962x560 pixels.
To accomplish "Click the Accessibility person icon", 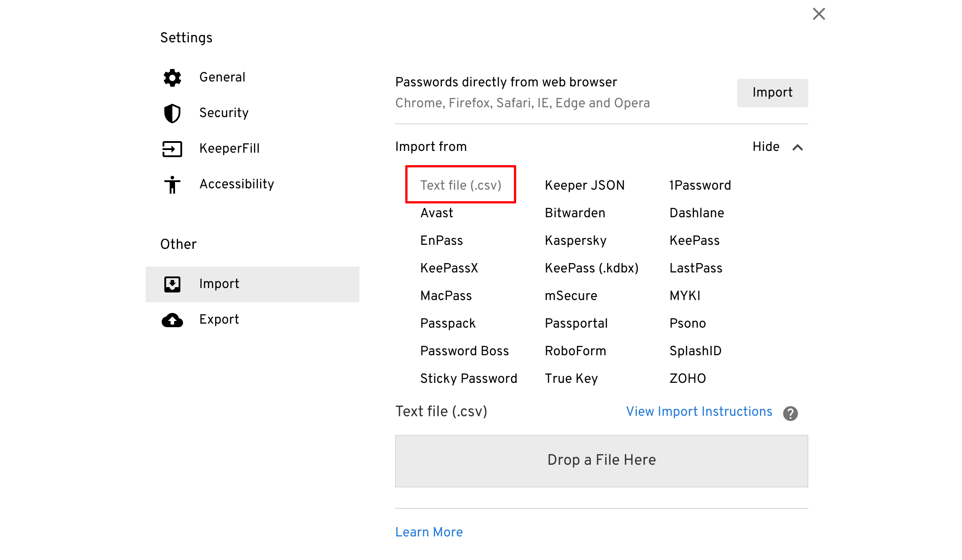I will (x=172, y=184).
